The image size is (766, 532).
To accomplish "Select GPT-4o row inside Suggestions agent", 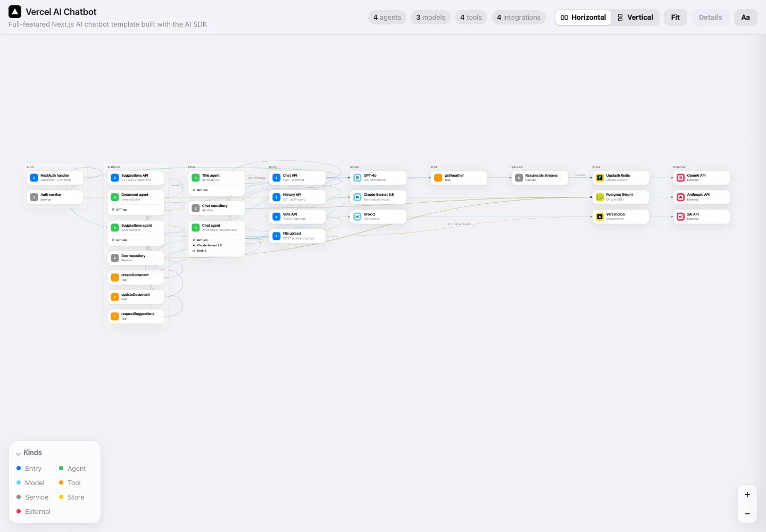I will (136, 240).
